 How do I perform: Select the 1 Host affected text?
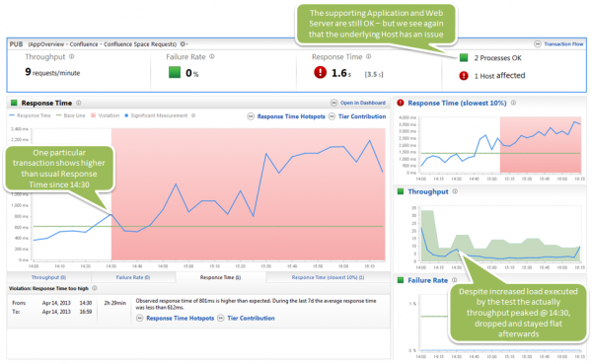pyautogui.click(x=499, y=76)
